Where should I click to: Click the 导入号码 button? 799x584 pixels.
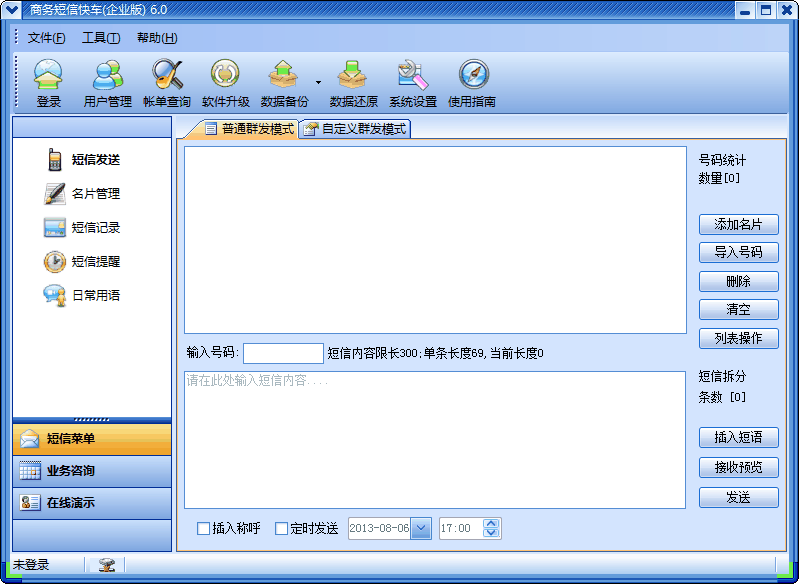tap(738, 252)
